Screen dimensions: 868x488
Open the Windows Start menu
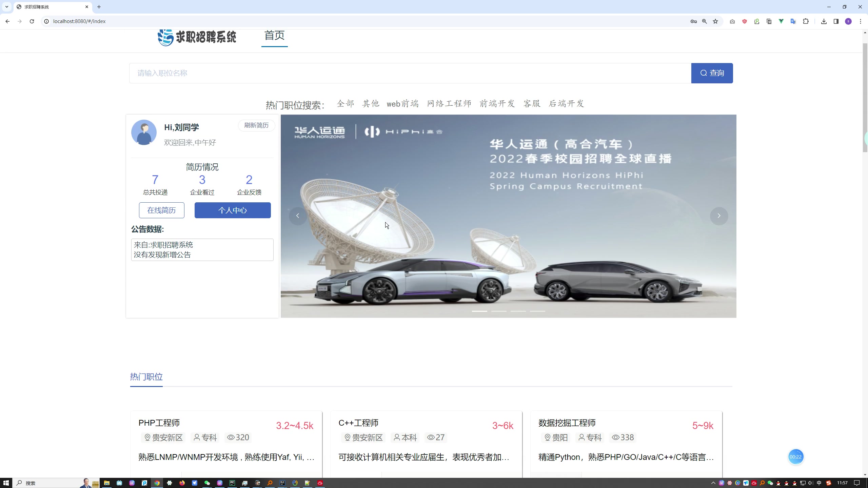coord(6,483)
